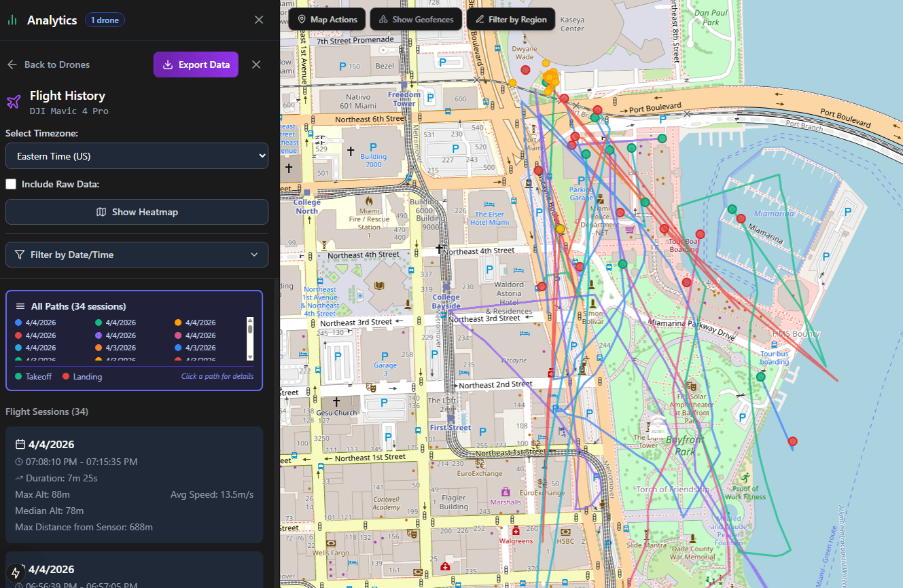This screenshot has width=903, height=588.
Task: Click the Takeoff legend entry
Action: point(33,377)
